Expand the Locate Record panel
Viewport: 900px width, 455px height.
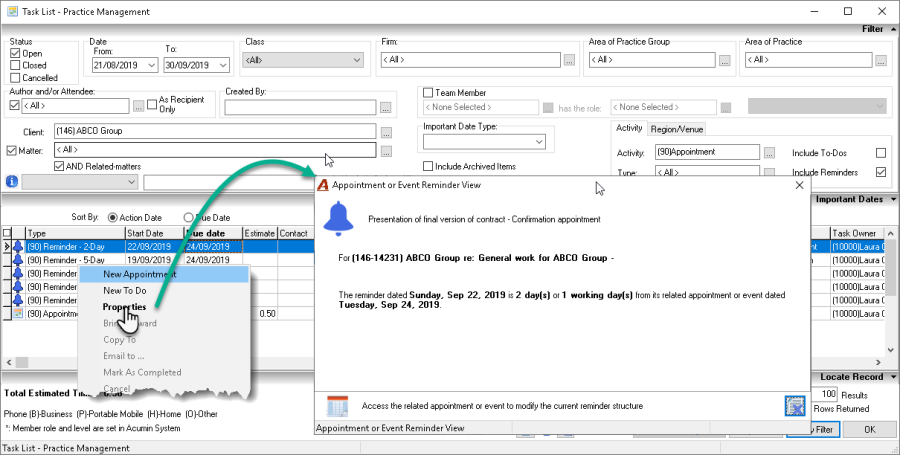[893, 377]
